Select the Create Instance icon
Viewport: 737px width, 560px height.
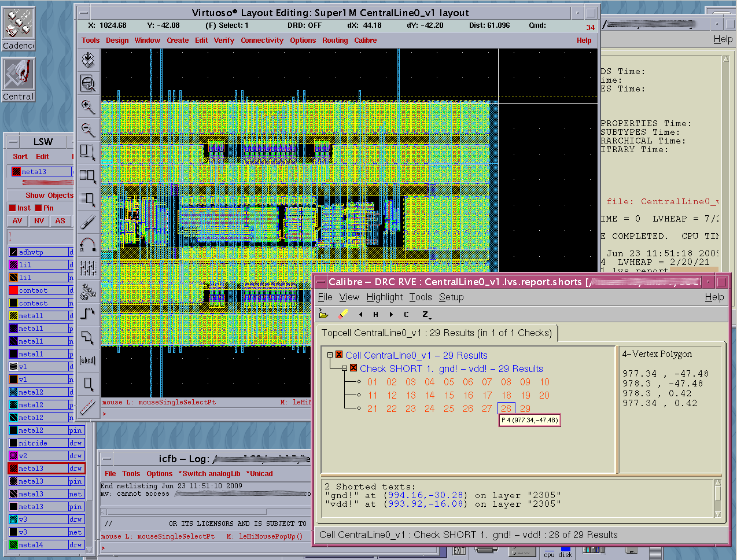coord(88,291)
